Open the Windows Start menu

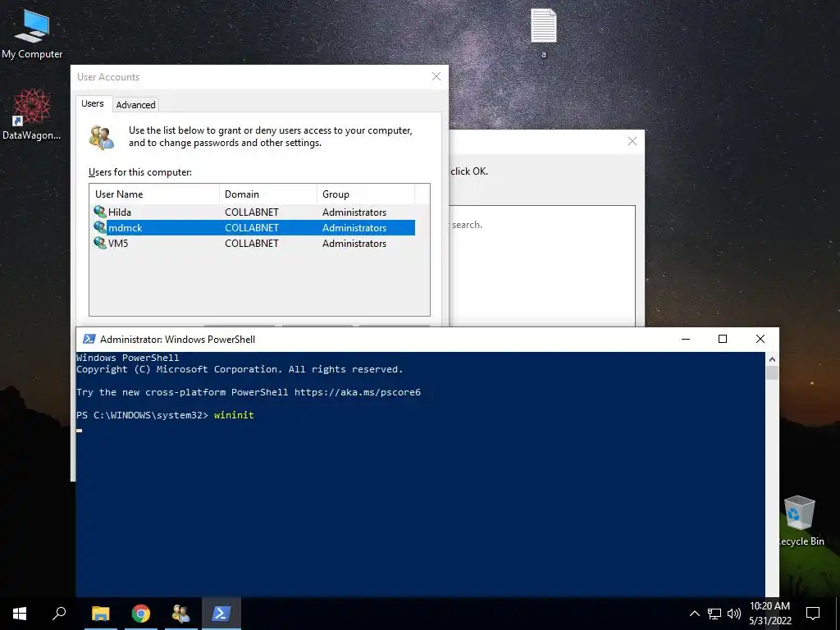click(x=20, y=614)
